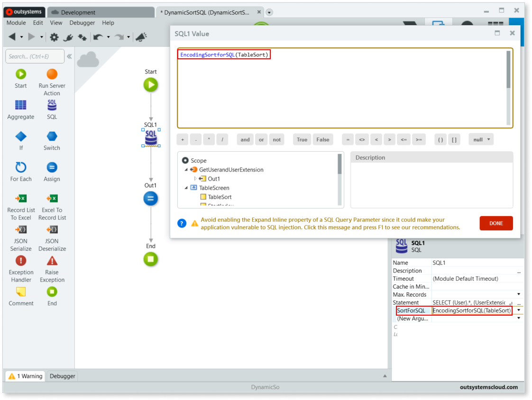Expand the Out1 tree node
Viewport: 532px width, 400px height.
pos(195,179)
